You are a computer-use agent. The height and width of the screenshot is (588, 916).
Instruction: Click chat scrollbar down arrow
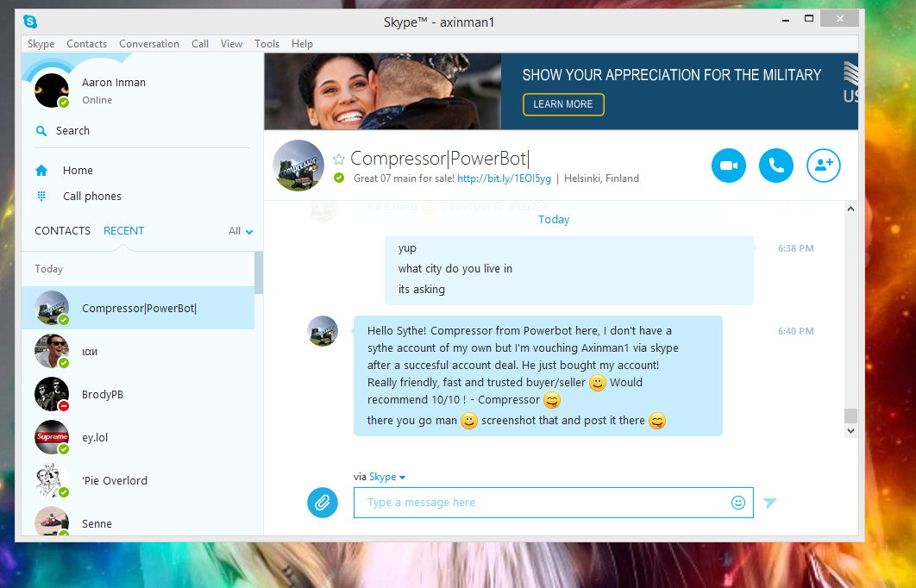pyautogui.click(x=850, y=431)
